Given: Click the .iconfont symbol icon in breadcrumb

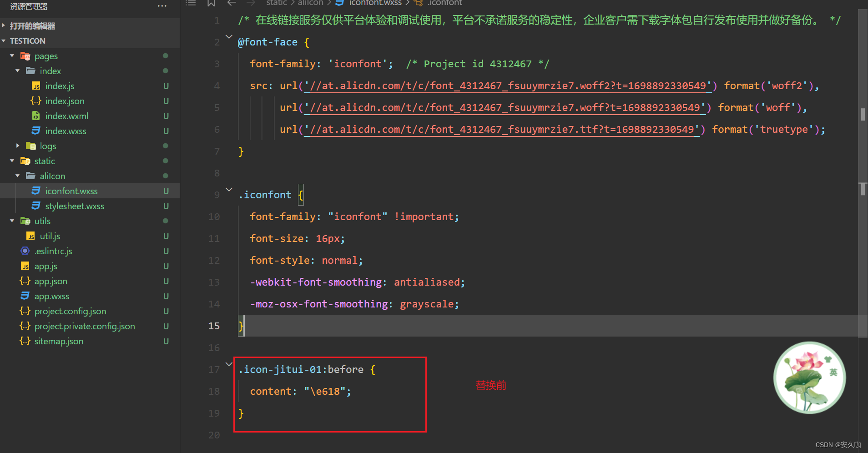Looking at the screenshot, I should point(417,3).
